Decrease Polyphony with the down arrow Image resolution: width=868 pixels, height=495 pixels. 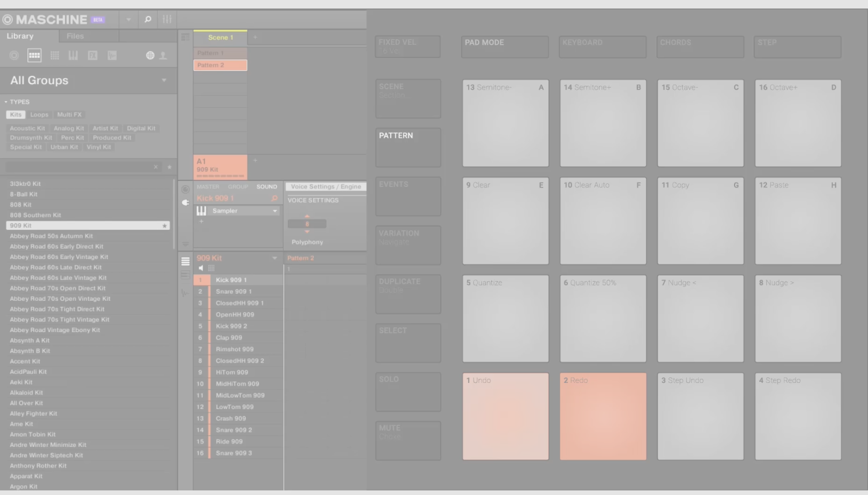click(307, 232)
